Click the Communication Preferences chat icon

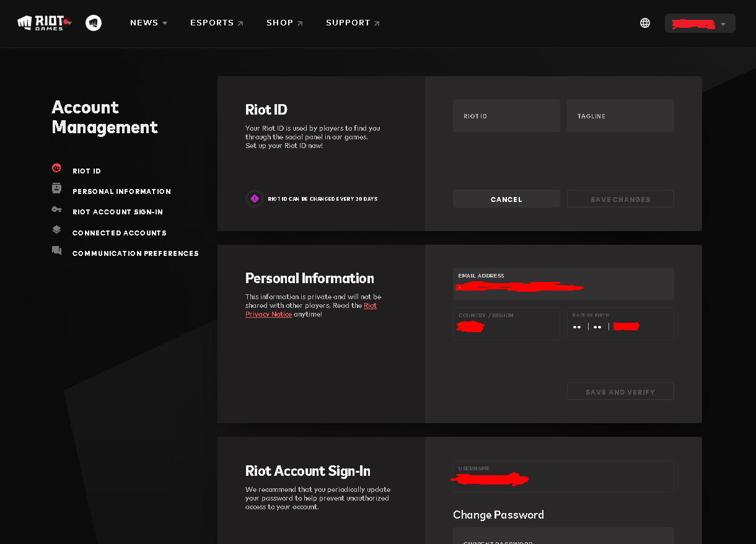(x=56, y=250)
